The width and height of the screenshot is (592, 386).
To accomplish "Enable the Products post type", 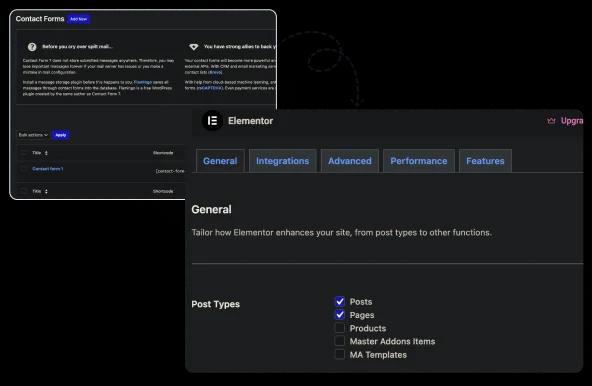I will point(340,328).
